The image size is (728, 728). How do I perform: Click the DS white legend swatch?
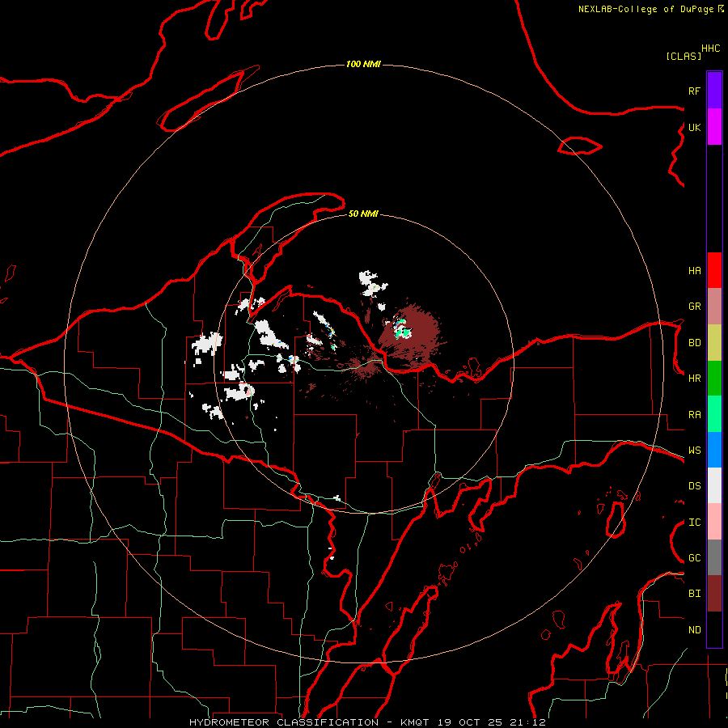[x=714, y=485]
